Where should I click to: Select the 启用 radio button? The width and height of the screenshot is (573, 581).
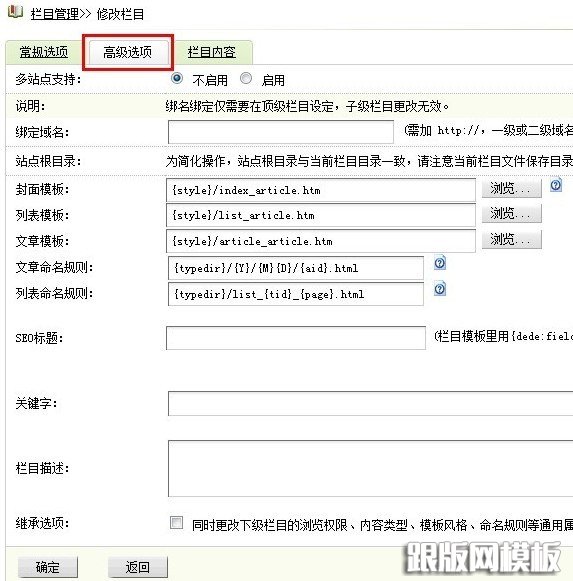[246, 79]
